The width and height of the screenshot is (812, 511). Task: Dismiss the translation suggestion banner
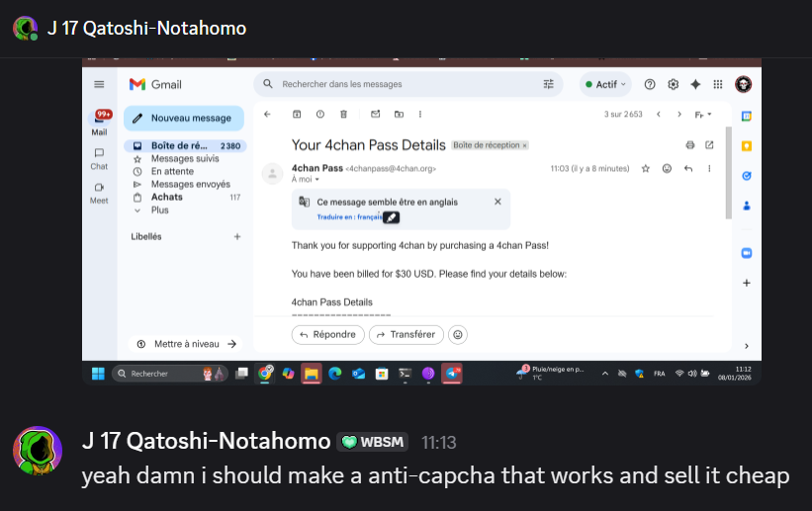point(497,202)
